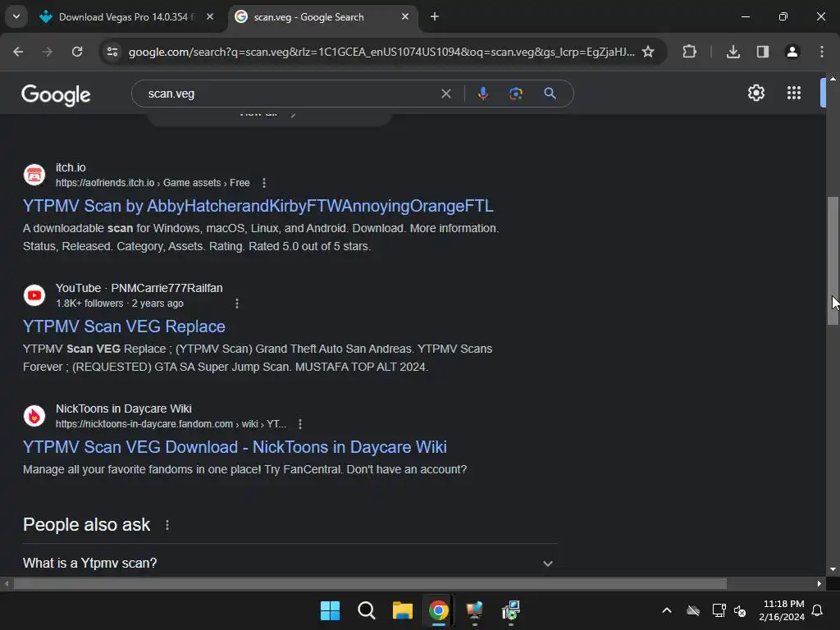Open the Windows Start menu
840x630 pixels.
[x=330, y=610]
